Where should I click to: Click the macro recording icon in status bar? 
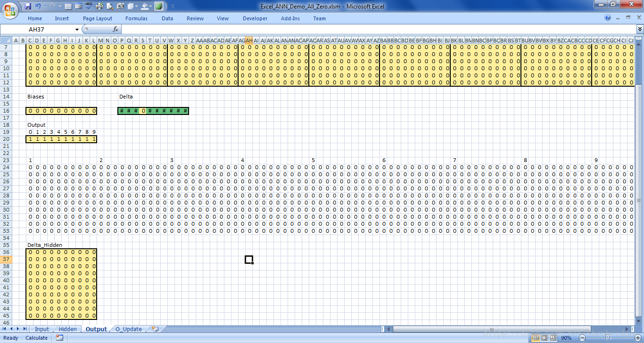59,338
